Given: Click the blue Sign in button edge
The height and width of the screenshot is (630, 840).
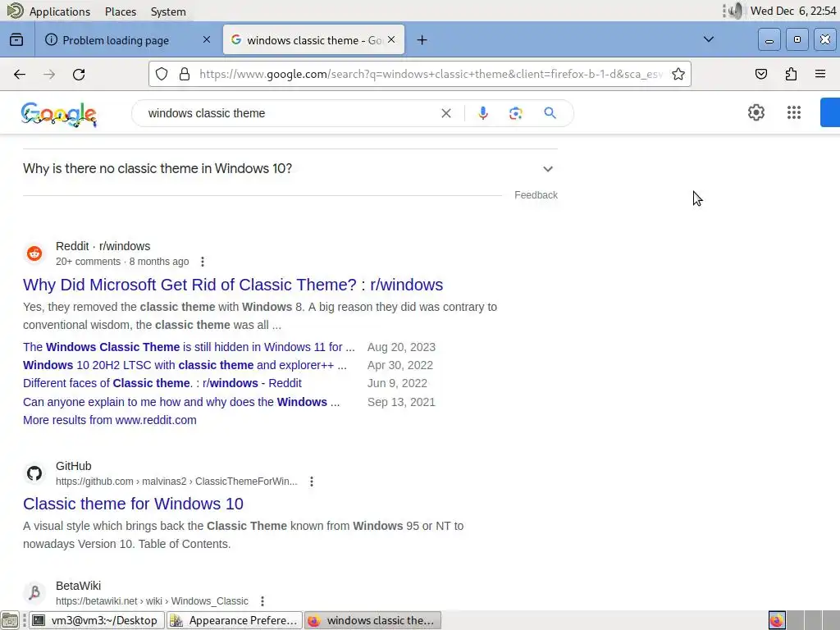Looking at the screenshot, I should [830, 112].
